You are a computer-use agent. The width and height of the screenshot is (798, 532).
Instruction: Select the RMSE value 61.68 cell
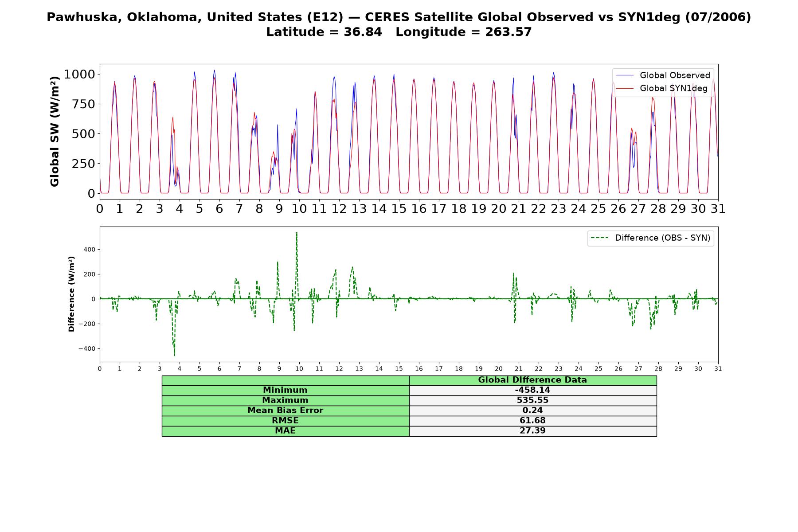click(532, 421)
